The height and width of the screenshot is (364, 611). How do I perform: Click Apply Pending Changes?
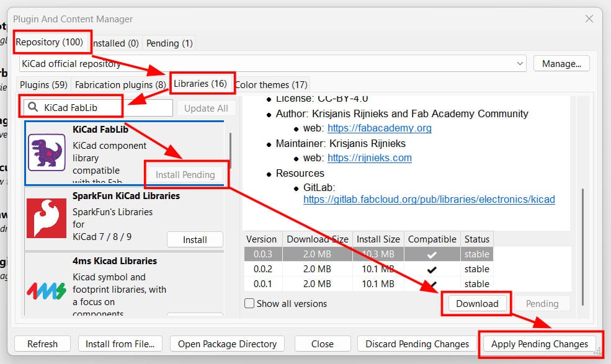click(539, 344)
